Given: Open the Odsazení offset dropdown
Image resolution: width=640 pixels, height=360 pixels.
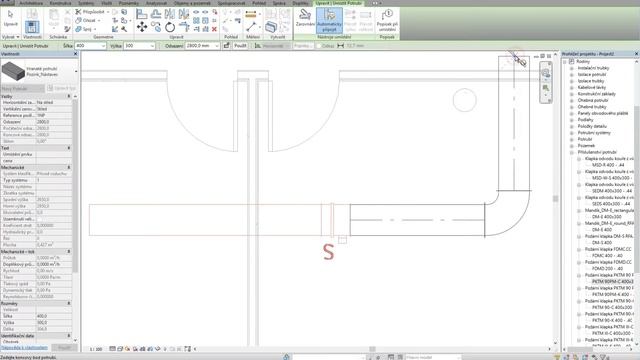Looking at the screenshot, I should 217,46.
